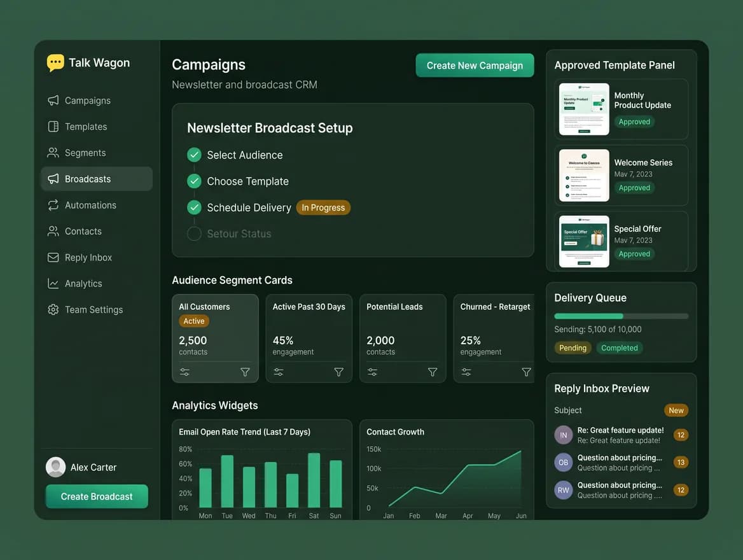Click the Talk Wagon chat bubble logo
The image size is (743, 560).
[55, 62]
